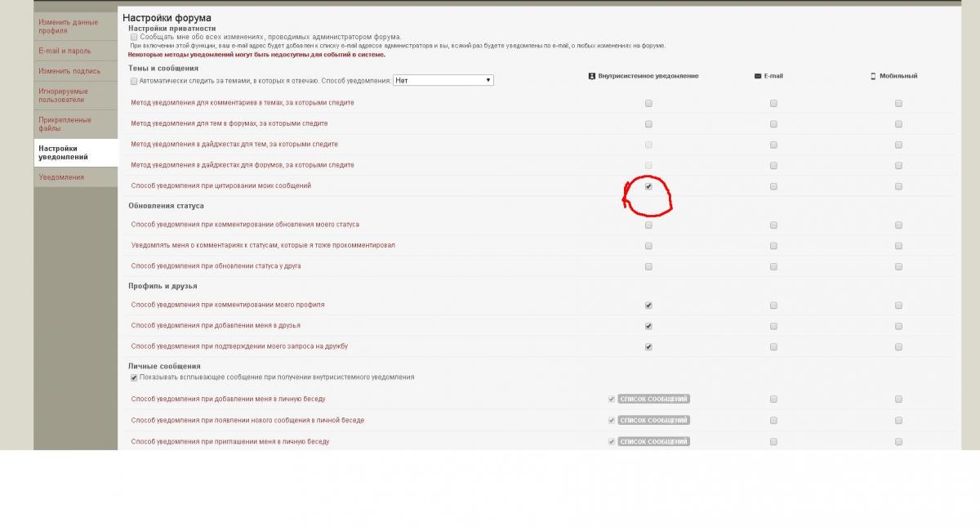Enable e-mail notification for statuses I also commented

773,246
